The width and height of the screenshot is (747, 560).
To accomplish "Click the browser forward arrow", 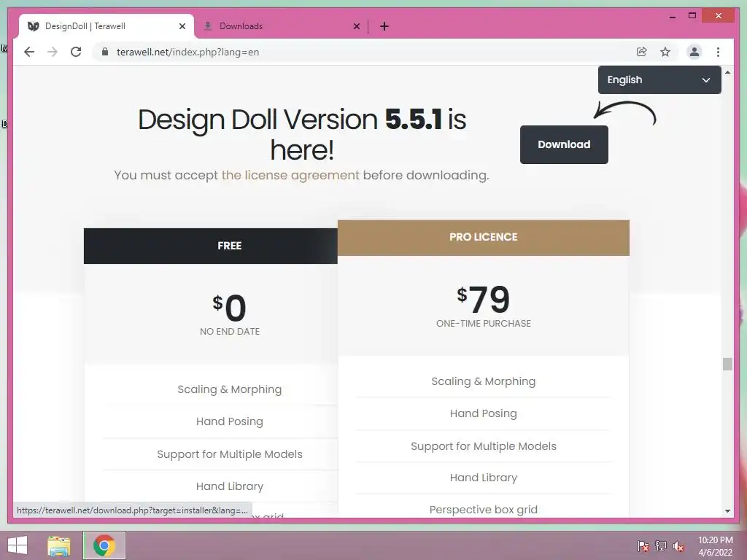I will (x=53, y=52).
